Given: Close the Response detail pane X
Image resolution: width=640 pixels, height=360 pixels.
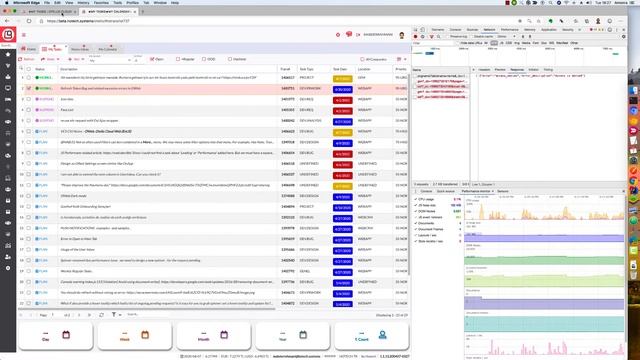Looking at the screenshot, I should pyautogui.click(x=473, y=70).
